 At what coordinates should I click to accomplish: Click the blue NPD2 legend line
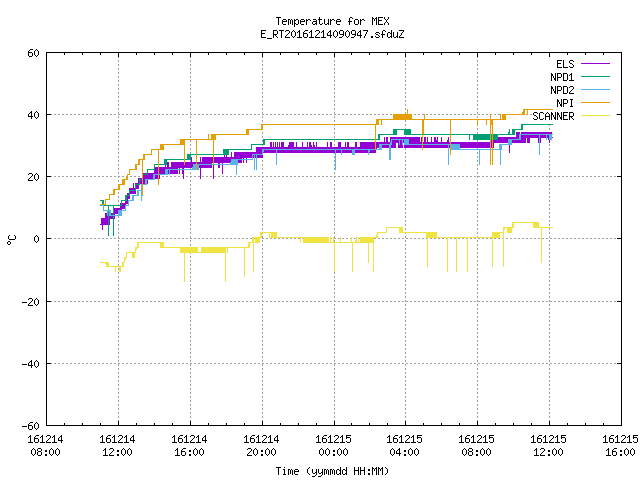[595, 90]
